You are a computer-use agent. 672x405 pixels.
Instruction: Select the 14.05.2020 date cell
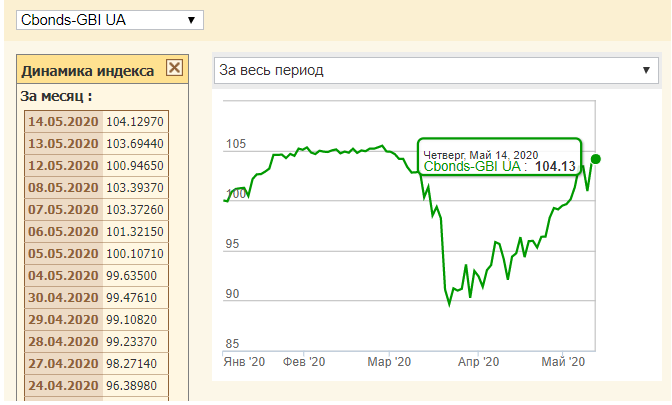coord(63,122)
